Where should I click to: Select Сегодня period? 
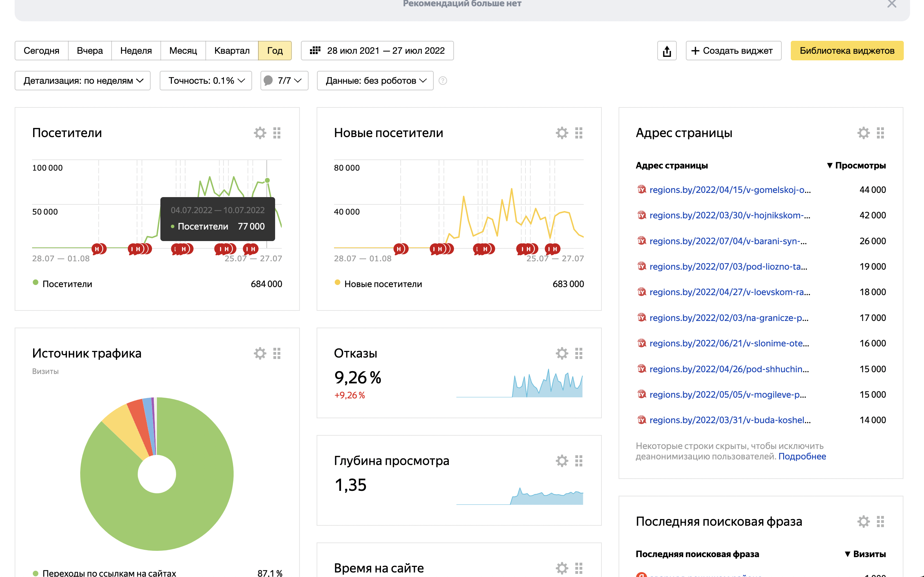pyautogui.click(x=41, y=51)
